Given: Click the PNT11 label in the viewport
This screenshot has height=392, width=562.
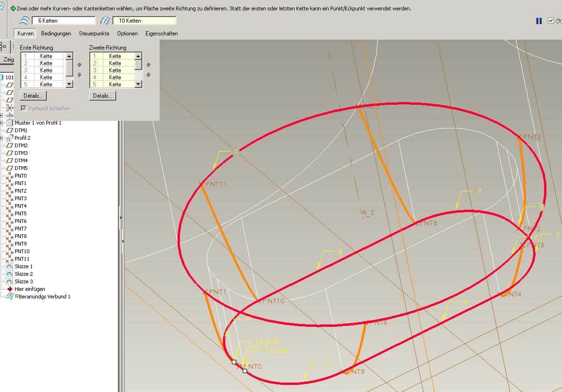Looking at the screenshot, I should tap(216, 184).
